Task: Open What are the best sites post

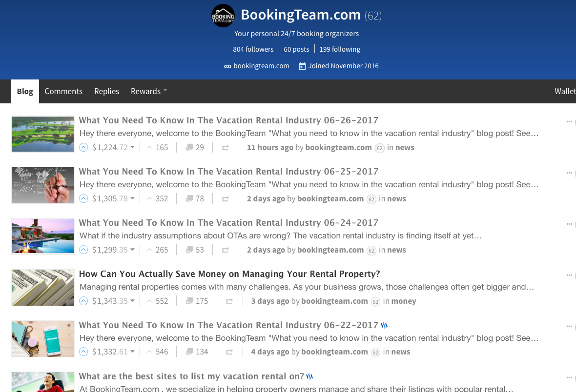Action: 191,376
